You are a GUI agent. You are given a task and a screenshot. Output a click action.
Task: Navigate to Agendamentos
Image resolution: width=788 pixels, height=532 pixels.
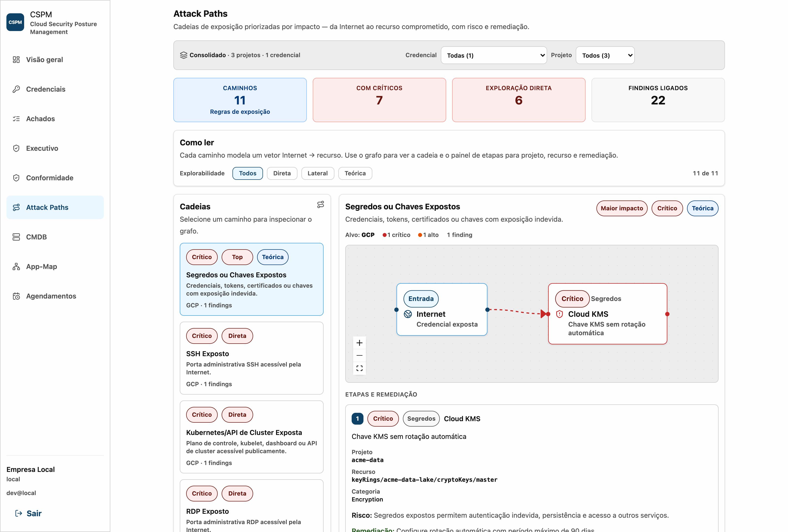(x=55, y=296)
